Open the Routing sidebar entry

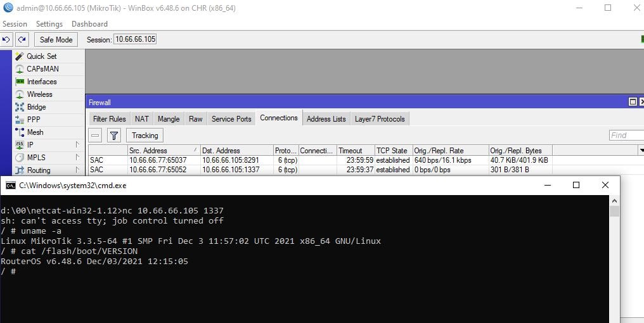point(39,170)
